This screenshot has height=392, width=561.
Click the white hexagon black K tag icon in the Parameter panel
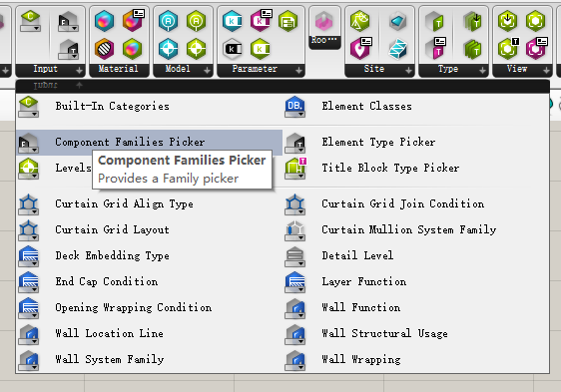(232, 49)
